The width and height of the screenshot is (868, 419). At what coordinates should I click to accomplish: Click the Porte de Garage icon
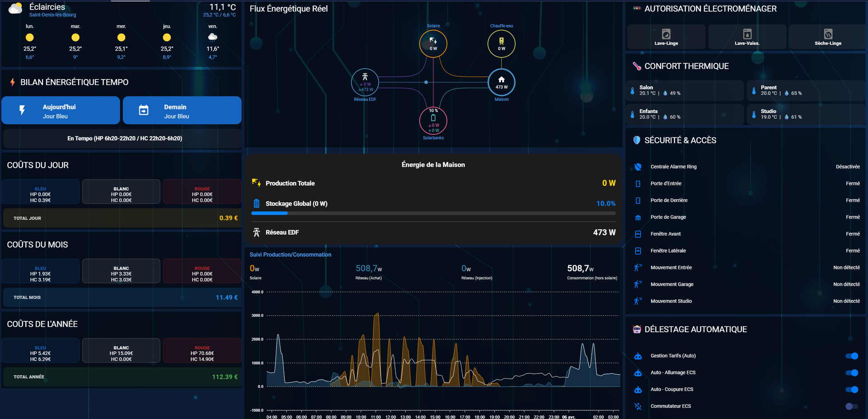638,217
